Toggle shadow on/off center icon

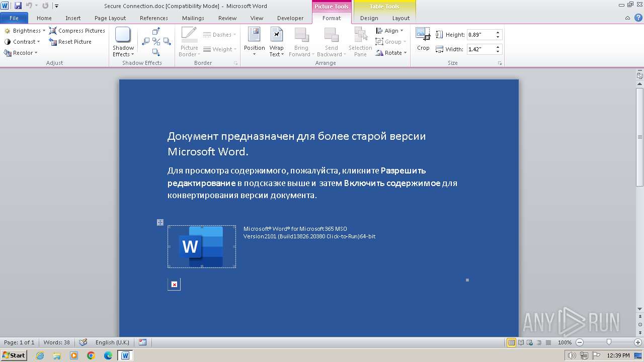[156, 42]
